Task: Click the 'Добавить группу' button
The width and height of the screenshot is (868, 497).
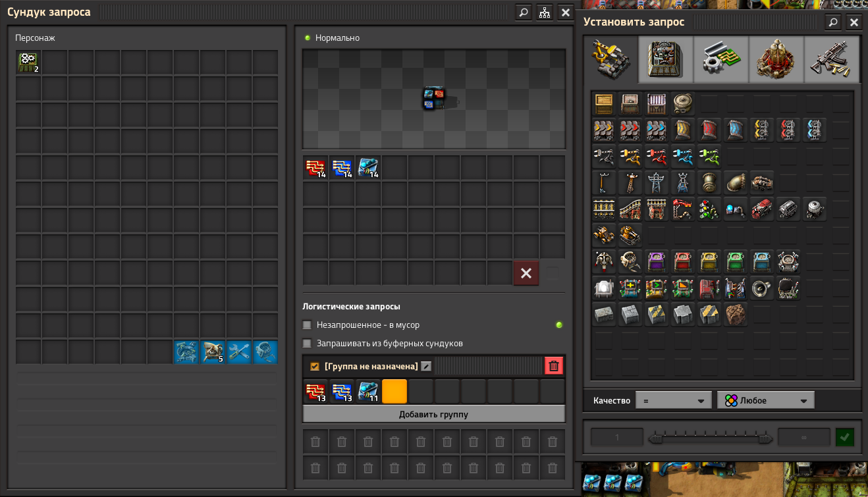Action: 433,414
